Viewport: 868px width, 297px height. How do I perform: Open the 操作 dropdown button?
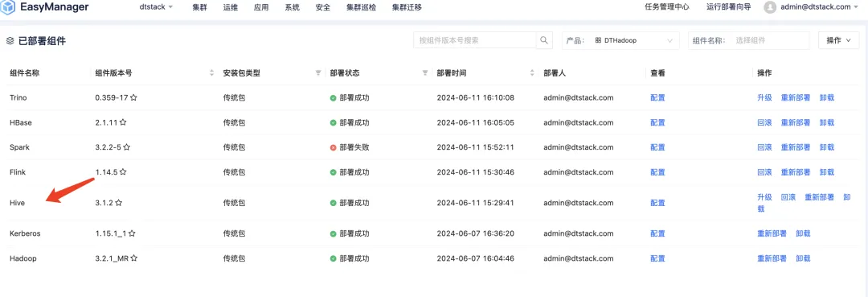click(838, 40)
